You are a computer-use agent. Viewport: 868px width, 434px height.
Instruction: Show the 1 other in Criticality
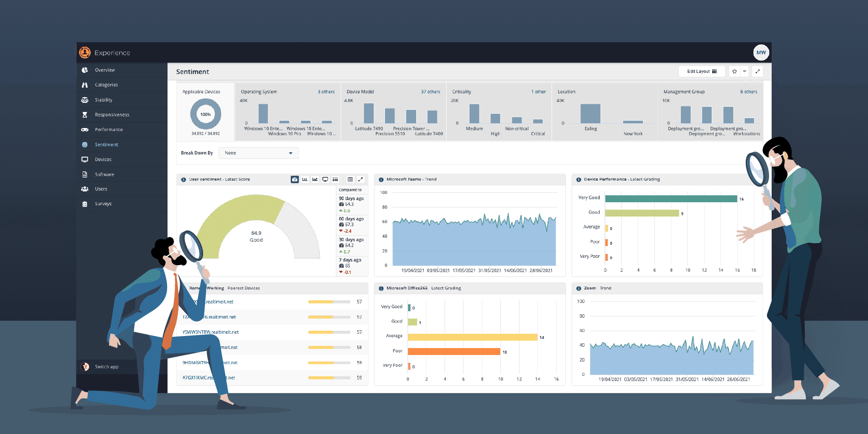pos(539,92)
